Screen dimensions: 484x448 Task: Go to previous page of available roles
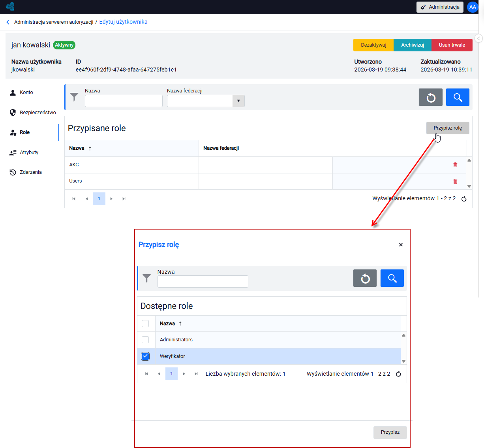159,374
